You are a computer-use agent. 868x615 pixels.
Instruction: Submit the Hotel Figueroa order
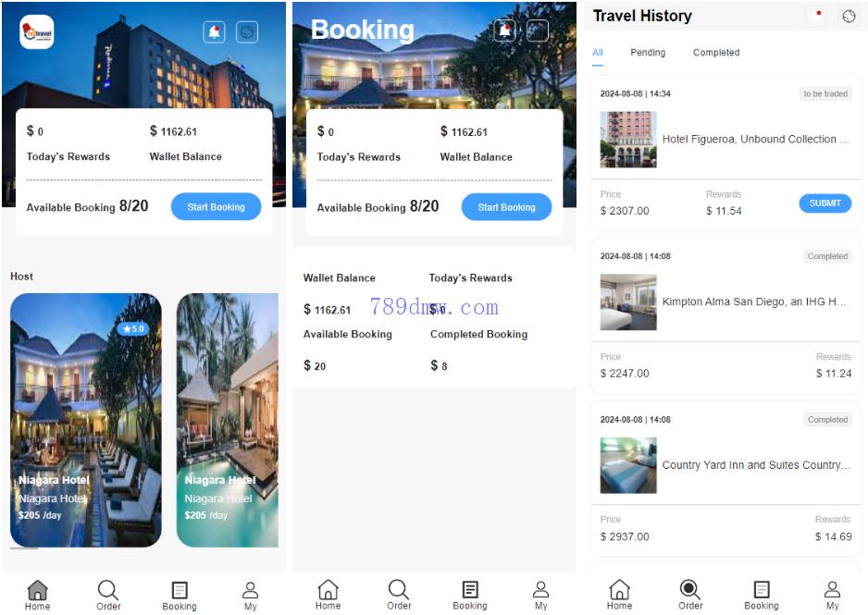(825, 203)
